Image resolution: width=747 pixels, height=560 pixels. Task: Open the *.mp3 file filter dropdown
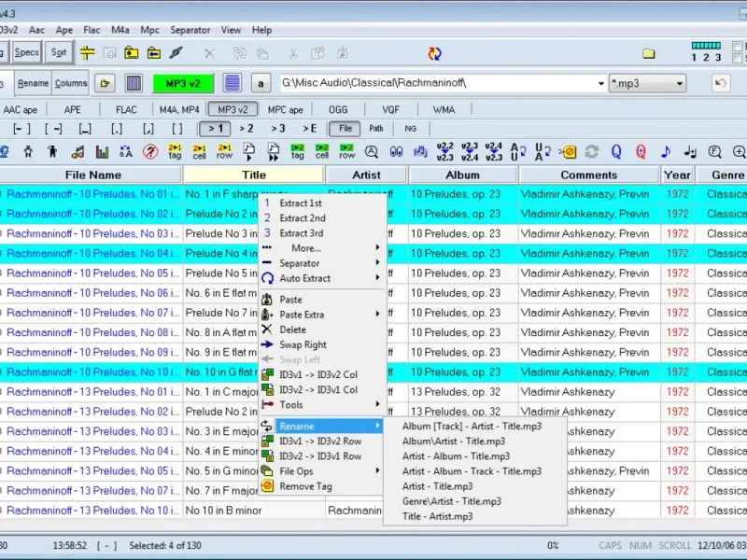[679, 84]
